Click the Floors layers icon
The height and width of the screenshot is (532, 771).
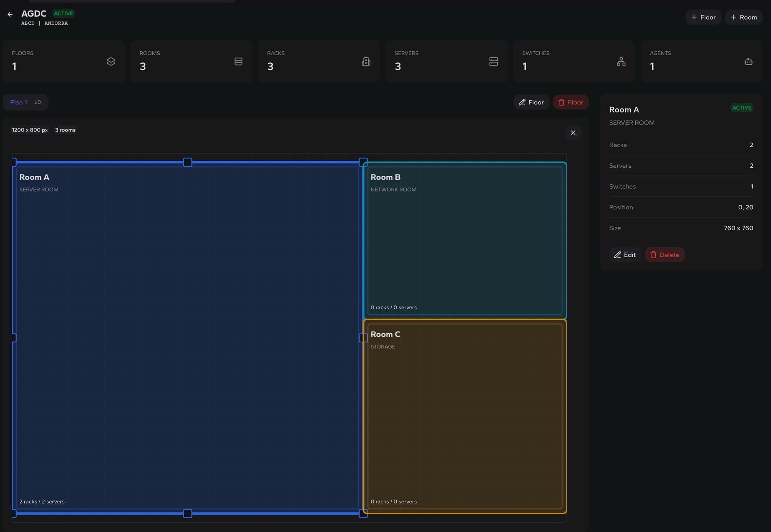click(x=111, y=62)
